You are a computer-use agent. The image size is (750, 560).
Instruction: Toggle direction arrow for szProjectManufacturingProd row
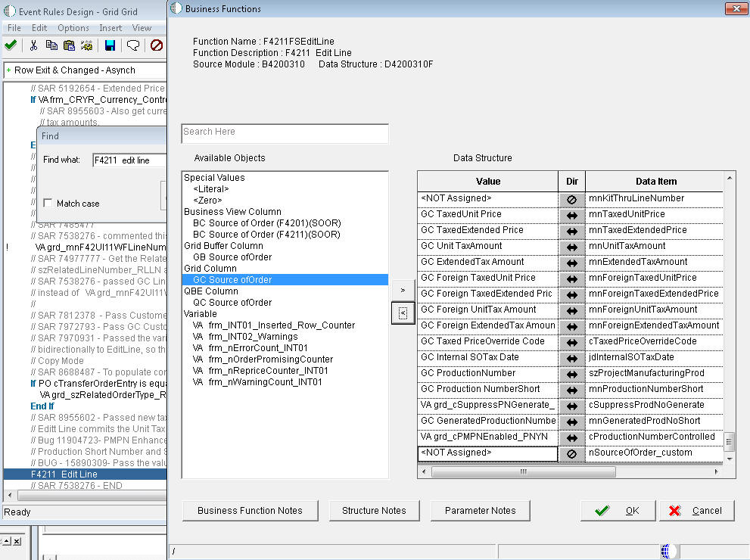[x=571, y=374]
